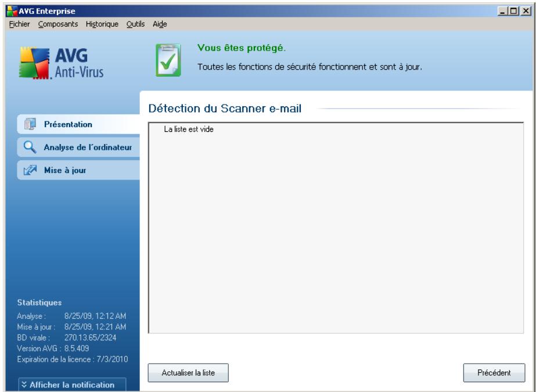Open the Aide menu
The image size is (536, 392).
160,24
